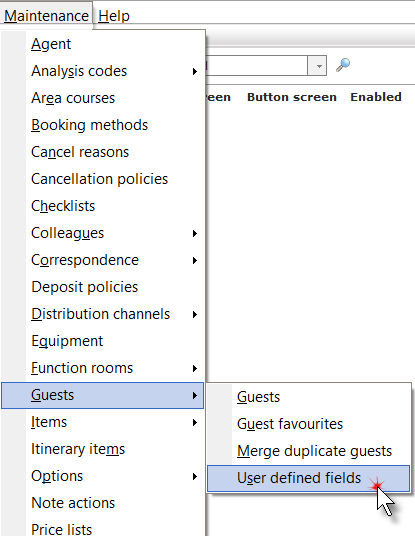Choose Deposit policies
The image size is (415, 536).
pyautogui.click(x=103, y=287)
